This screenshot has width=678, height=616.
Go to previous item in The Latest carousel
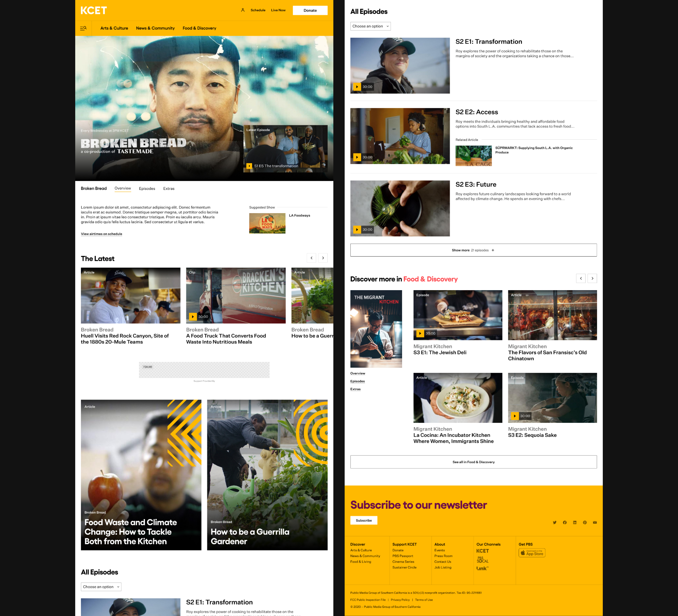(x=311, y=258)
